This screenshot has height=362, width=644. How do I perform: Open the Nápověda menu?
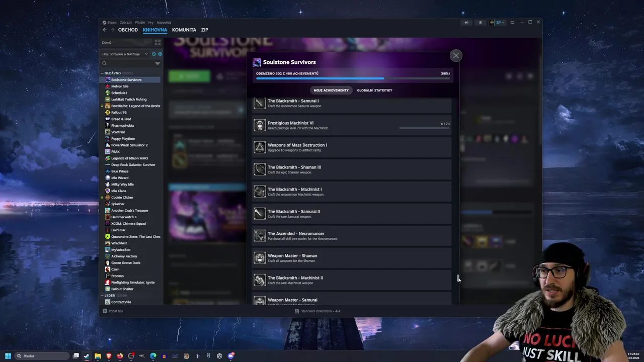click(x=164, y=23)
